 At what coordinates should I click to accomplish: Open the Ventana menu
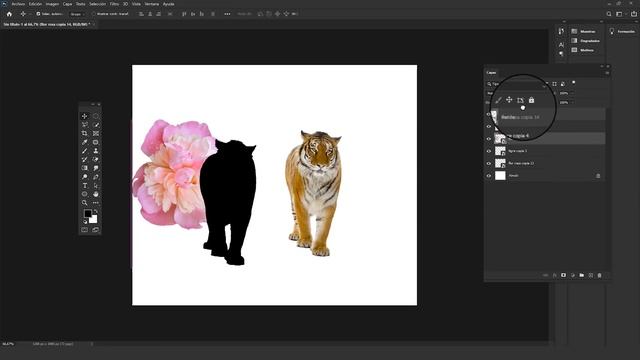(x=152, y=4)
